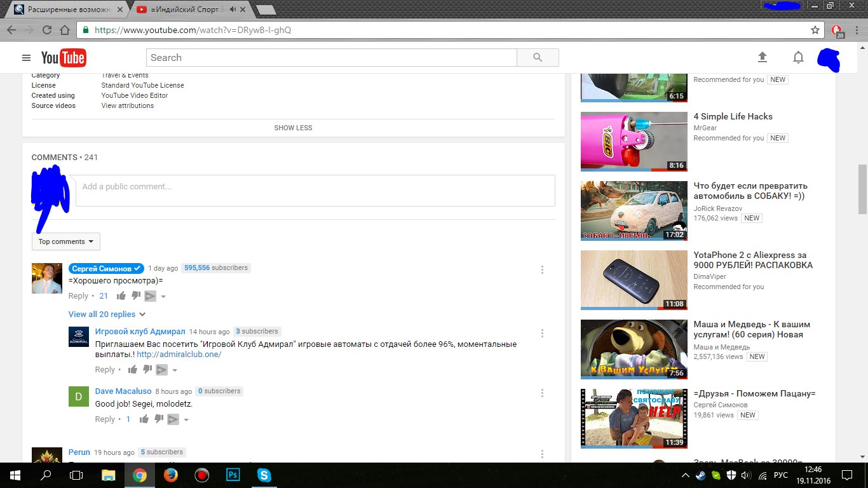The image size is (868, 488).
Task: Click the page vertical scrollbar thumb
Action: click(862, 189)
